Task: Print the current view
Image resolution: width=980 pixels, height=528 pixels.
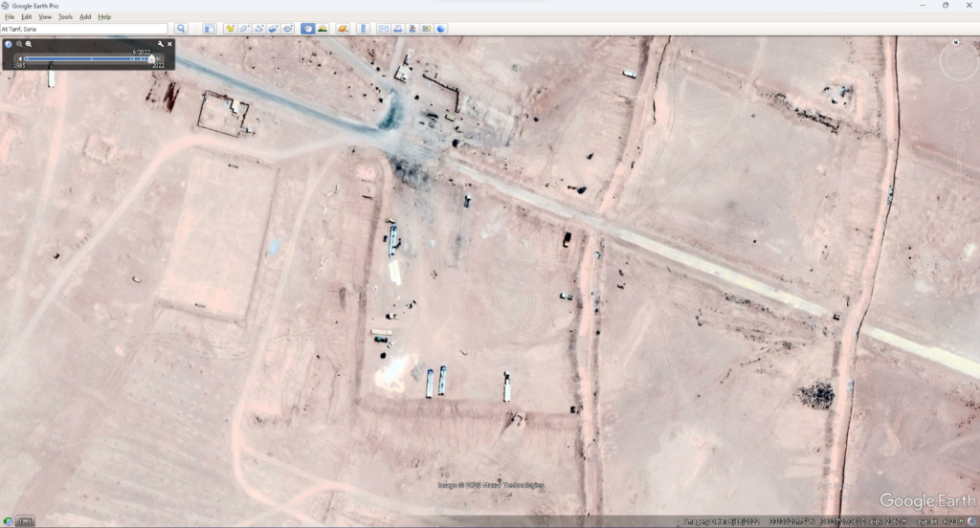Action: (397, 29)
